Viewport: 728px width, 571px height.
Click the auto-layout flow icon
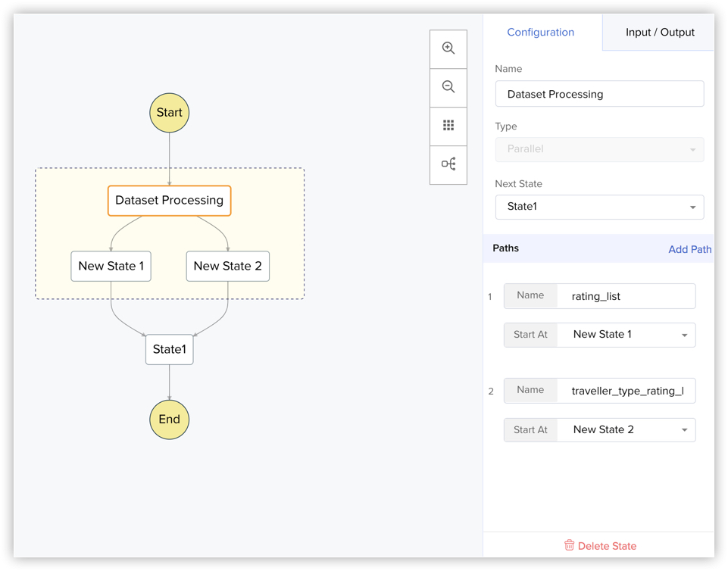pos(448,164)
